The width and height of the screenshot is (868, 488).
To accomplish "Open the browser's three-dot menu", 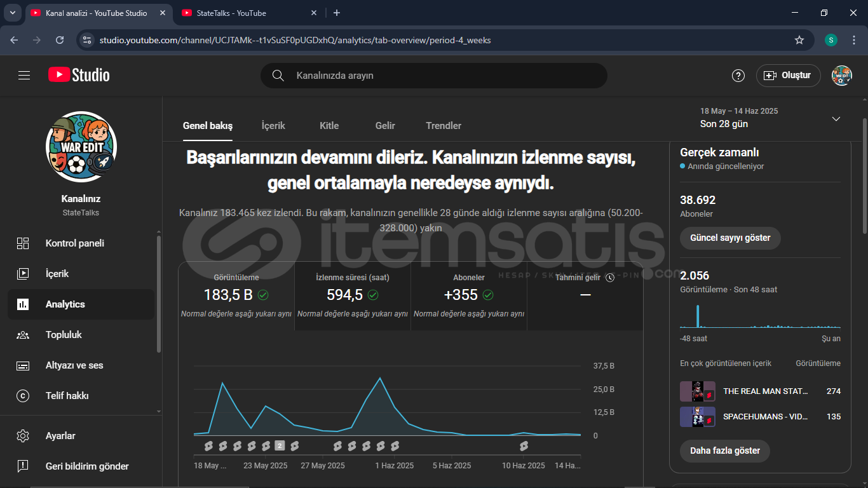I will click(853, 40).
